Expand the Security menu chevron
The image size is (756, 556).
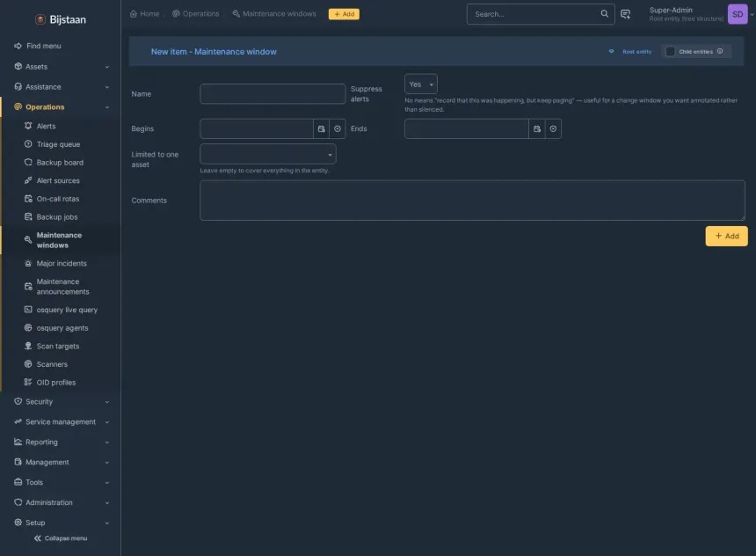pos(107,401)
